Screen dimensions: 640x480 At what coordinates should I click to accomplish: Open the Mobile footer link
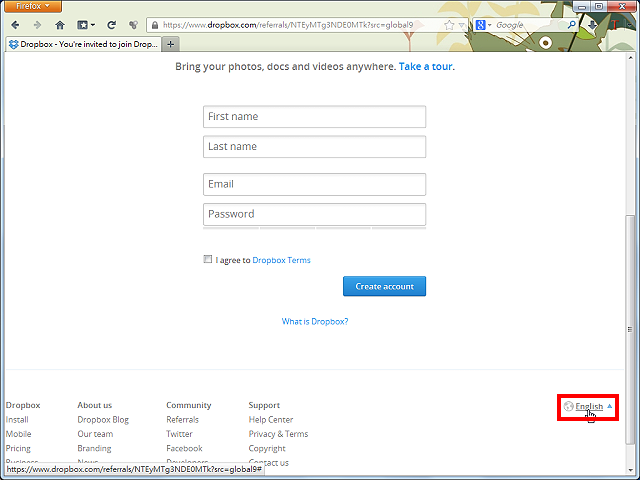[18, 434]
